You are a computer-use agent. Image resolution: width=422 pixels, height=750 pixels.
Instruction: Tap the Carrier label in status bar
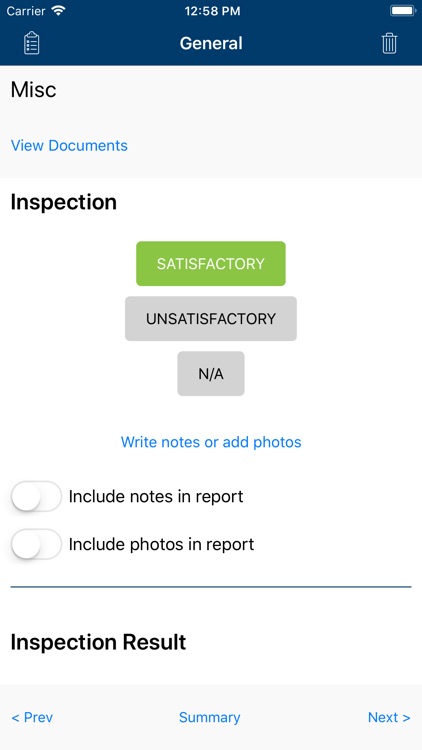coord(26,11)
